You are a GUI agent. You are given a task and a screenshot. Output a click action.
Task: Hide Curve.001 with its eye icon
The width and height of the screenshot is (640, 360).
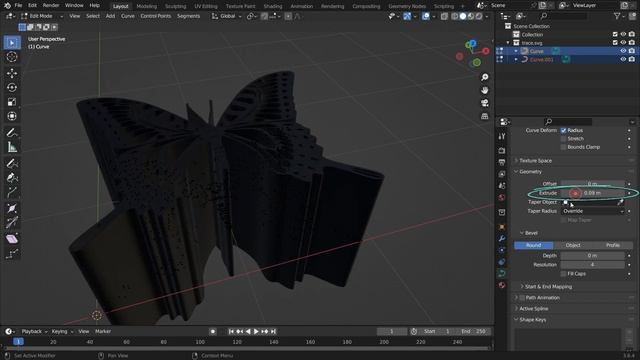click(x=623, y=59)
